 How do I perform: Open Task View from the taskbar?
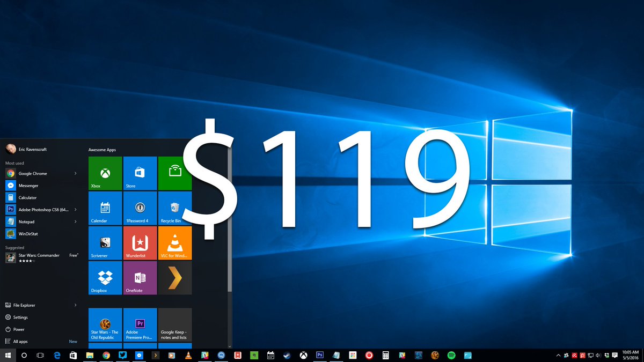40,355
